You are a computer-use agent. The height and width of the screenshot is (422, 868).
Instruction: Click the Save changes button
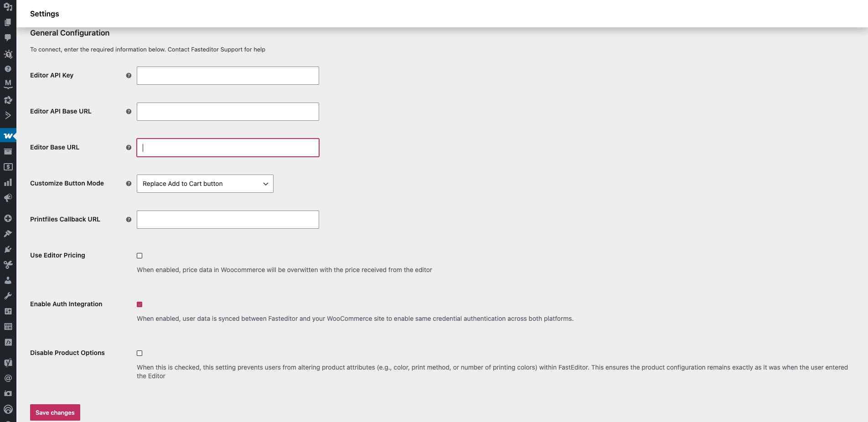pyautogui.click(x=55, y=412)
